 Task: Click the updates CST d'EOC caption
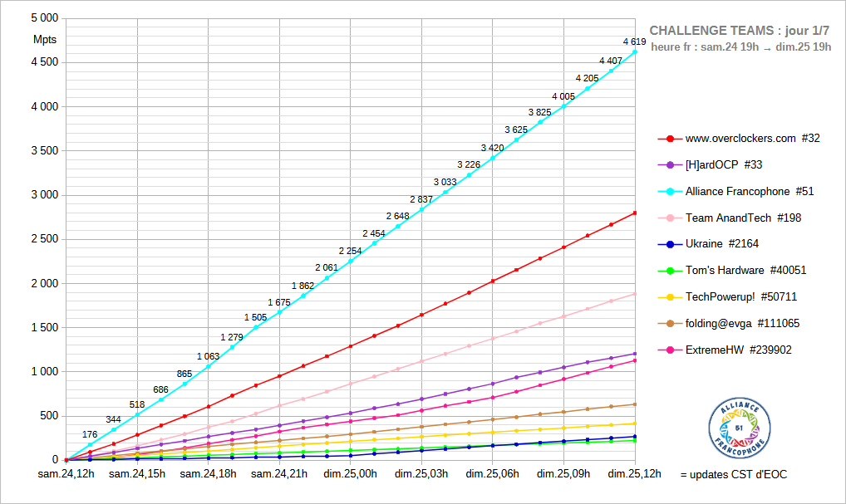pos(733,474)
